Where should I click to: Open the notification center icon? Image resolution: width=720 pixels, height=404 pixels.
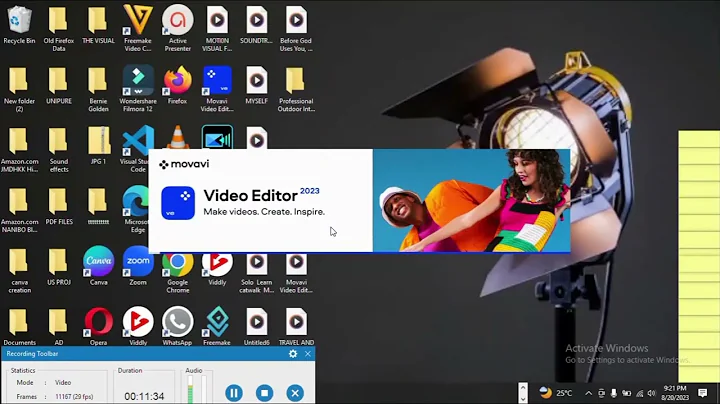tap(703, 393)
